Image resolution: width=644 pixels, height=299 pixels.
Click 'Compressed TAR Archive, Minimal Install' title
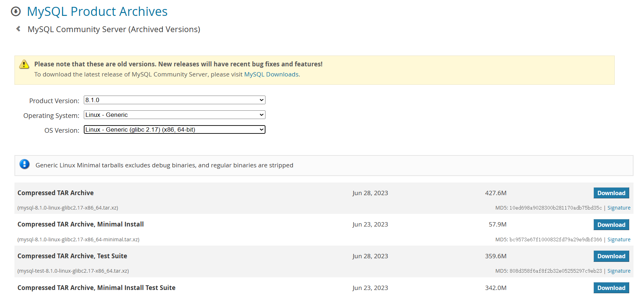point(81,224)
